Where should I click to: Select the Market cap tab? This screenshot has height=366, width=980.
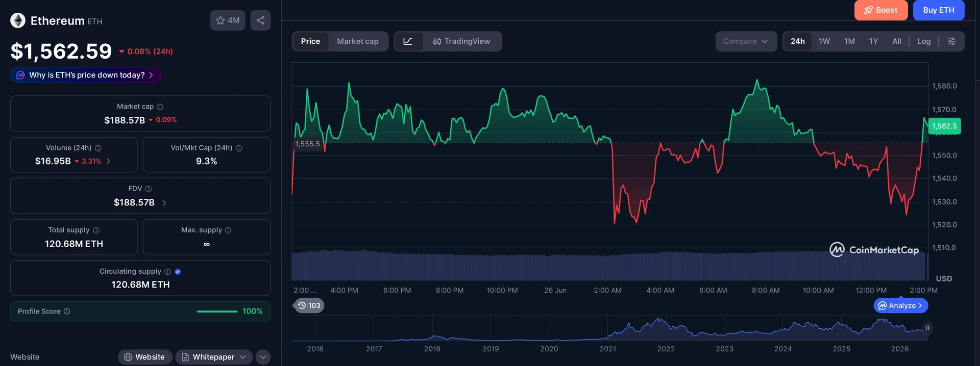[x=358, y=41]
